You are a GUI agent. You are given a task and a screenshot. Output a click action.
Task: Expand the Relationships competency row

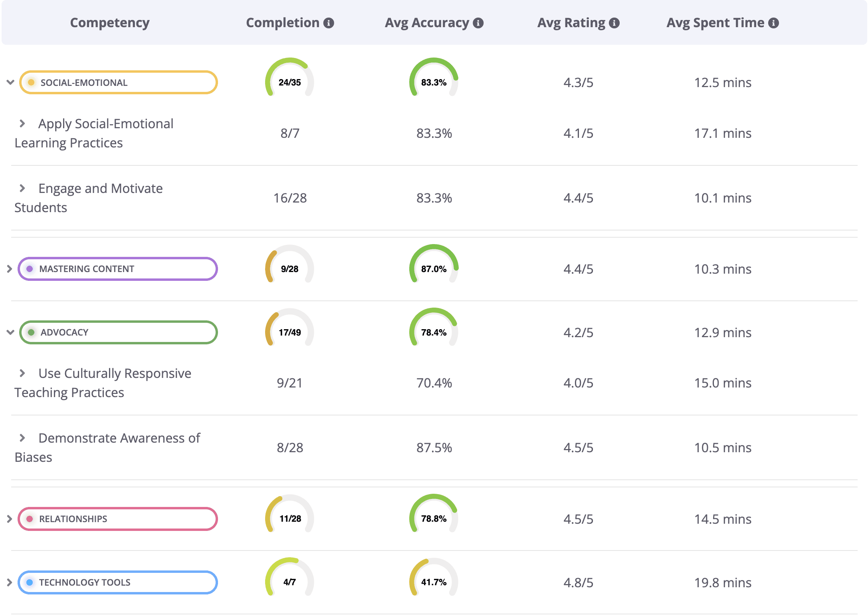coord(10,519)
